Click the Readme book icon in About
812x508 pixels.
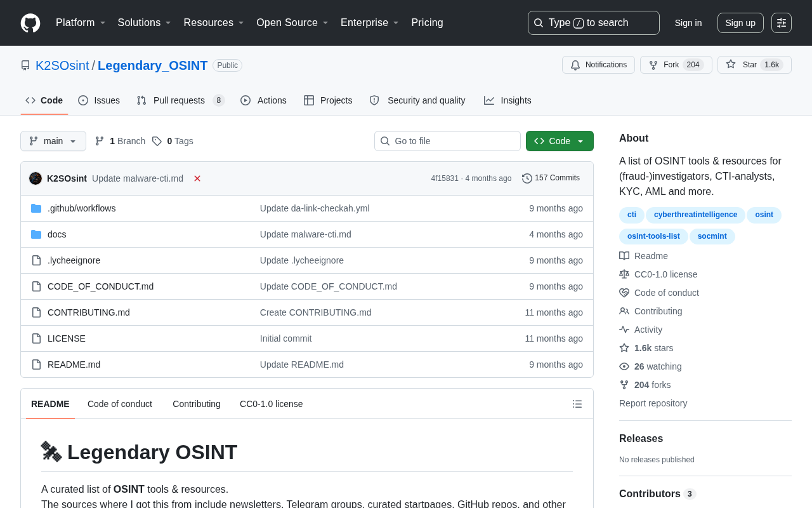624,256
